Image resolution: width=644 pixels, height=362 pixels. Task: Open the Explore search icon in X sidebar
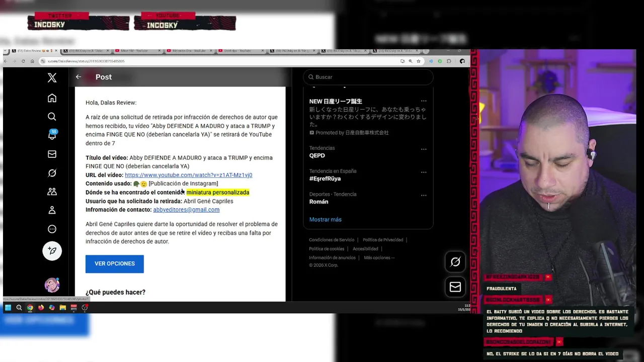coord(52,117)
